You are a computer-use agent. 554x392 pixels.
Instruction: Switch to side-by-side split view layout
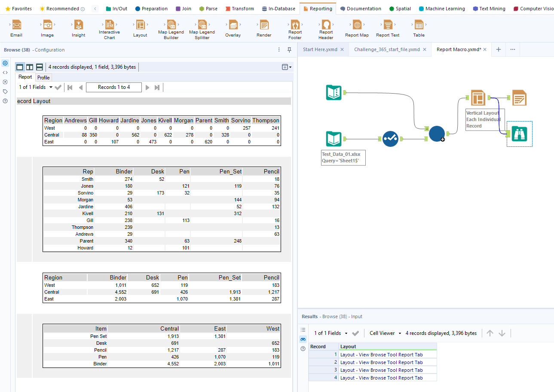tap(30, 67)
